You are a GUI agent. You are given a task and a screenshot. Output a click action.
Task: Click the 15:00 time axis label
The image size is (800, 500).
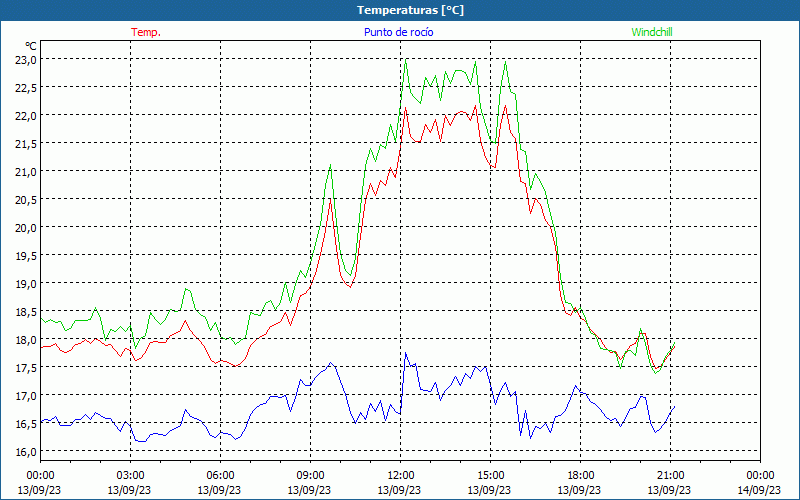pyautogui.click(x=490, y=476)
